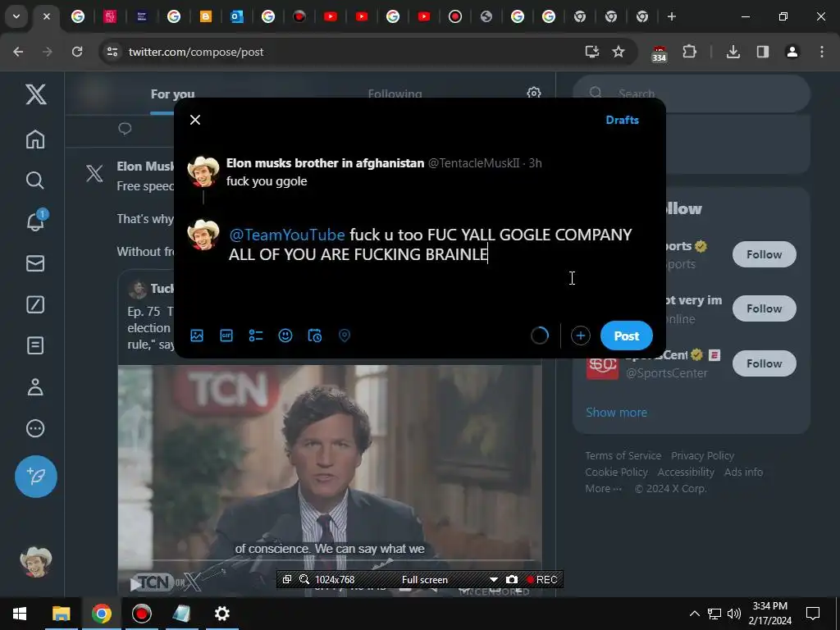Show hidden system tray icons

click(x=694, y=614)
